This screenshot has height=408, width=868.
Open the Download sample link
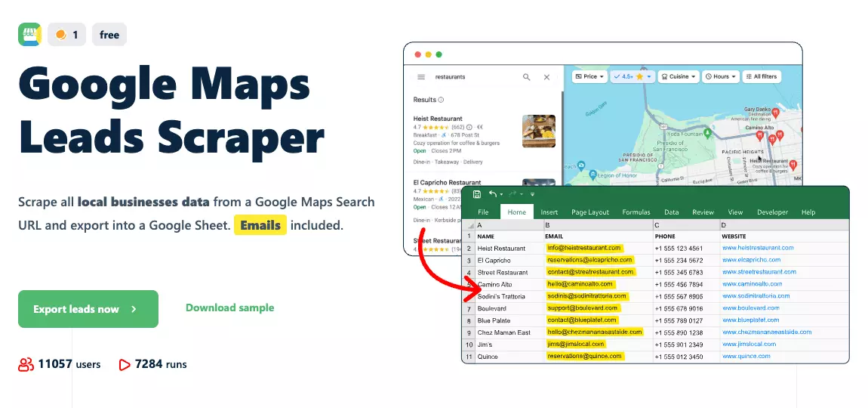click(x=229, y=308)
